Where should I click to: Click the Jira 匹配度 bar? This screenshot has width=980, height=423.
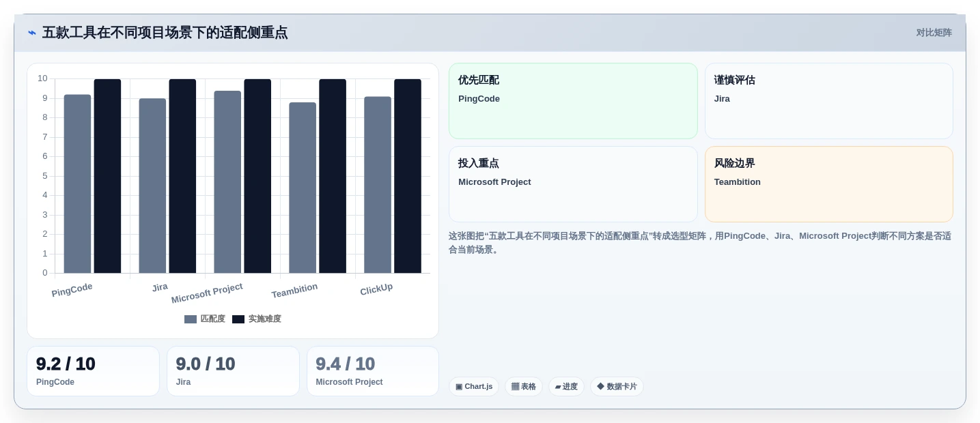(x=152, y=186)
